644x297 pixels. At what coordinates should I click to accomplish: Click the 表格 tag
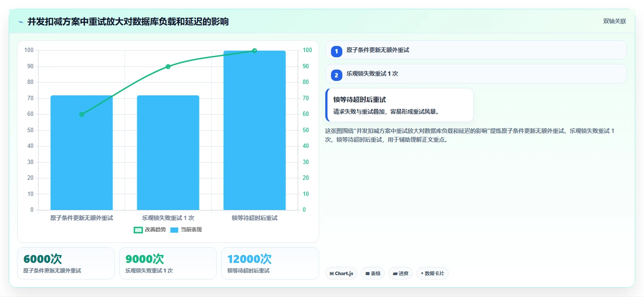(x=373, y=273)
